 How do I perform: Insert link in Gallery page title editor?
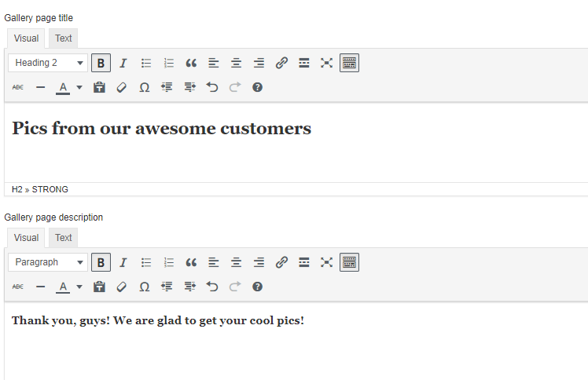pyautogui.click(x=281, y=64)
